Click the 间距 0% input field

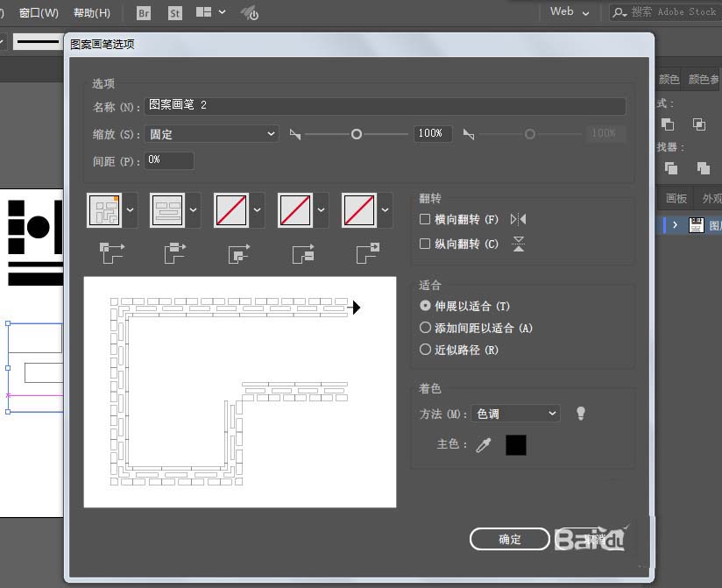[169, 160]
